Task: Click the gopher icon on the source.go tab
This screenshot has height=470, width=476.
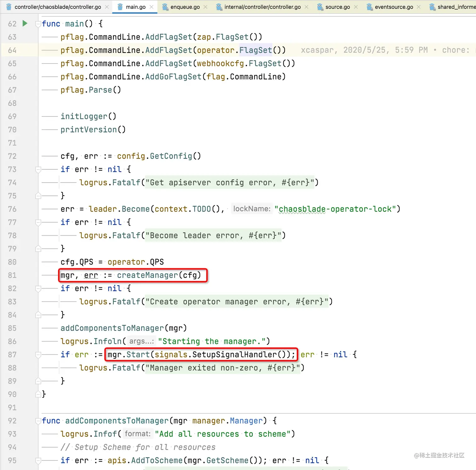Action: coord(320,7)
